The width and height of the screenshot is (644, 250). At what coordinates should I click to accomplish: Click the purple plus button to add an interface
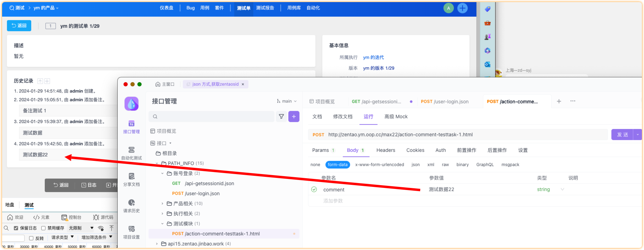(294, 117)
